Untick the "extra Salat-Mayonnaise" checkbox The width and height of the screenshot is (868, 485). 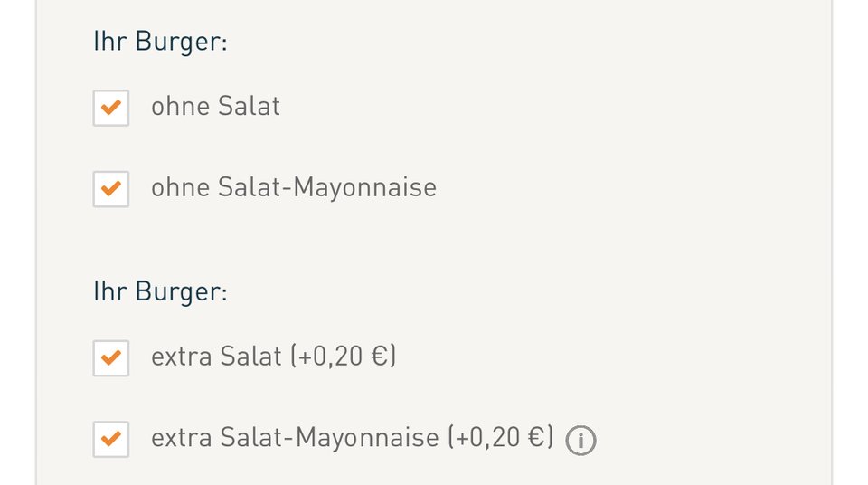coord(110,440)
